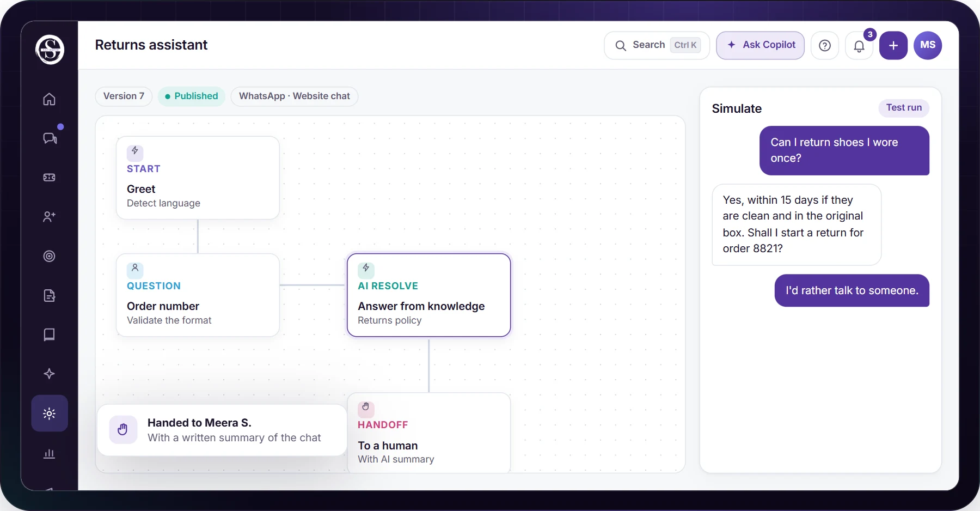Image resolution: width=980 pixels, height=511 pixels.
Task: Click the sparkle star icon in the sidebar
Action: 50,374
